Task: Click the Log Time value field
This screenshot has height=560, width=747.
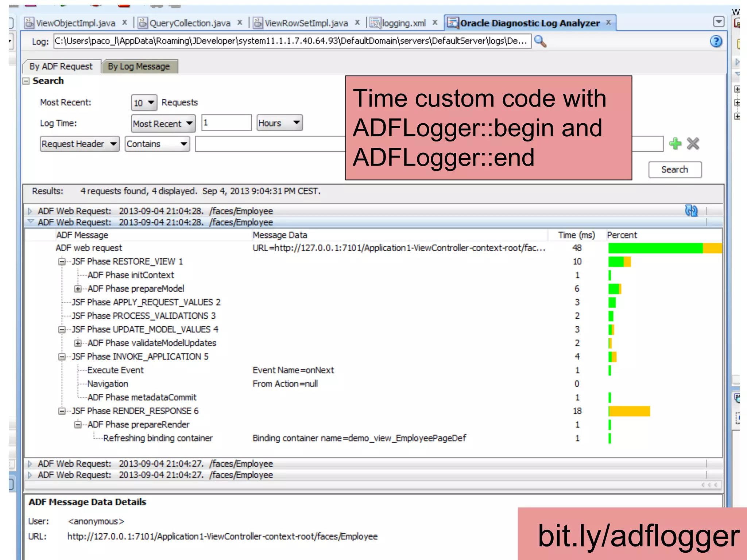Action: pyautogui.click(x=227, y=123)
